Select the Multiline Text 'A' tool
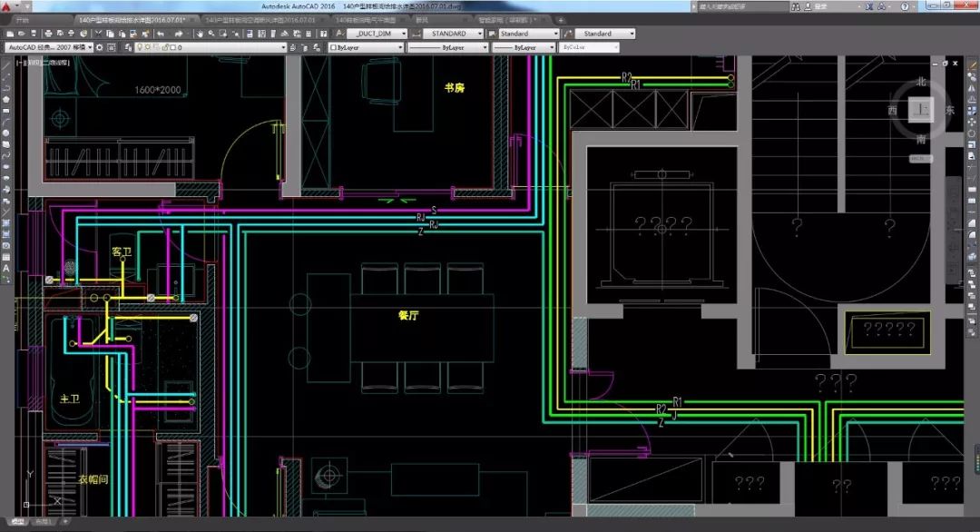Viewport: 980px width, 532px height. point(6,268)
